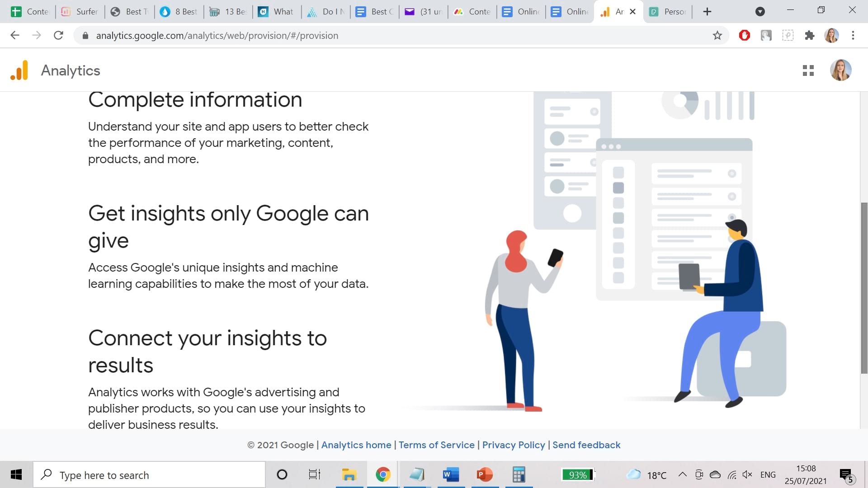Click the Send feedback link
The height and width of the screenshot is (488, 868).
pos(587,445)
